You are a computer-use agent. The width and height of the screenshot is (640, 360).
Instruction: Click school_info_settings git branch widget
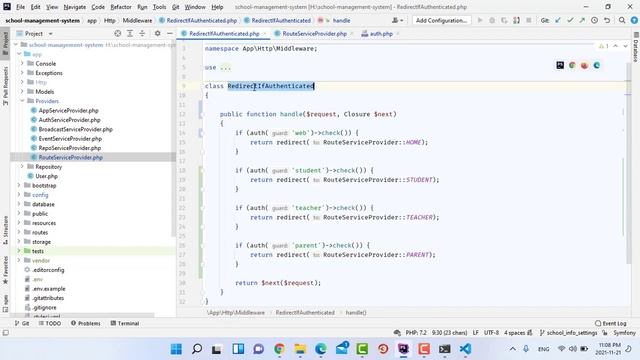point(568,333)
